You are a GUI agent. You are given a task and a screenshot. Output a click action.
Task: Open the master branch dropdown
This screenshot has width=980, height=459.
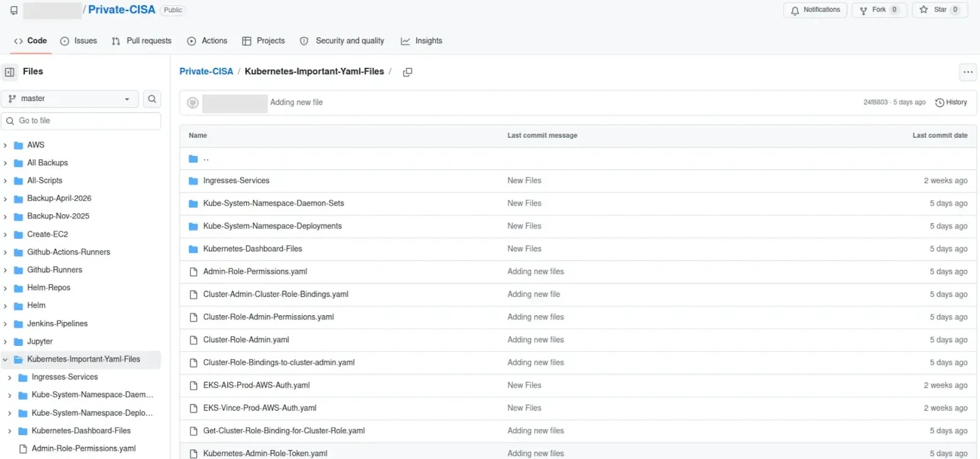70,99
